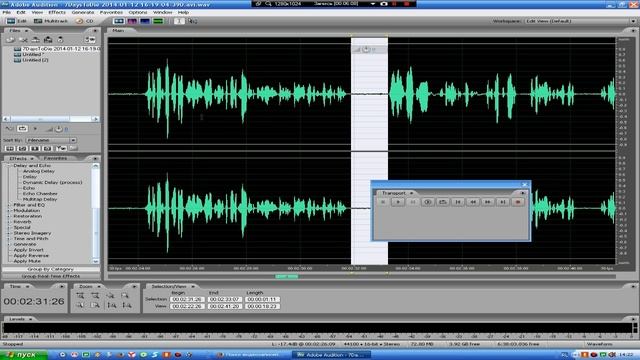Click the Close File scissors icon in Files panel

[x=23, y=40]
